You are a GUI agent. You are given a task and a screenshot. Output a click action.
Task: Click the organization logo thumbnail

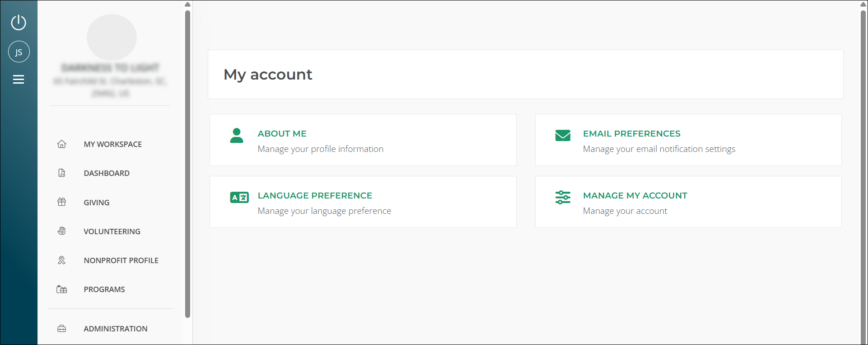[112, 37]
